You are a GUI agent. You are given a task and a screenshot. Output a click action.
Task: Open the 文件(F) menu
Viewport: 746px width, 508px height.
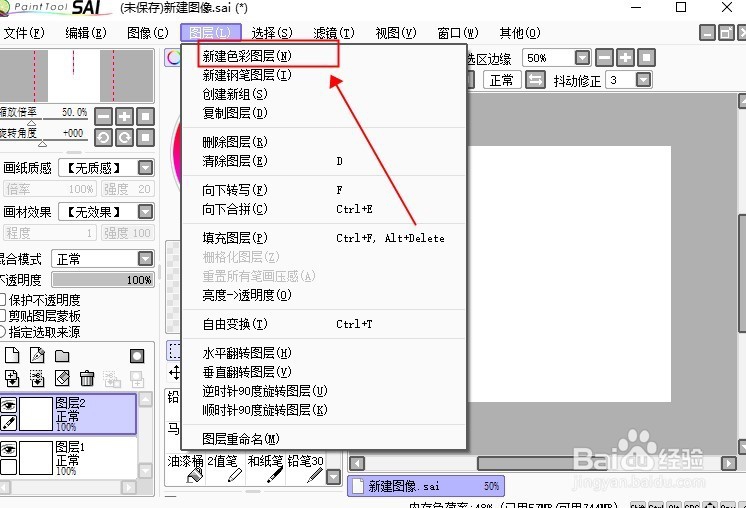tap(24, 33)
